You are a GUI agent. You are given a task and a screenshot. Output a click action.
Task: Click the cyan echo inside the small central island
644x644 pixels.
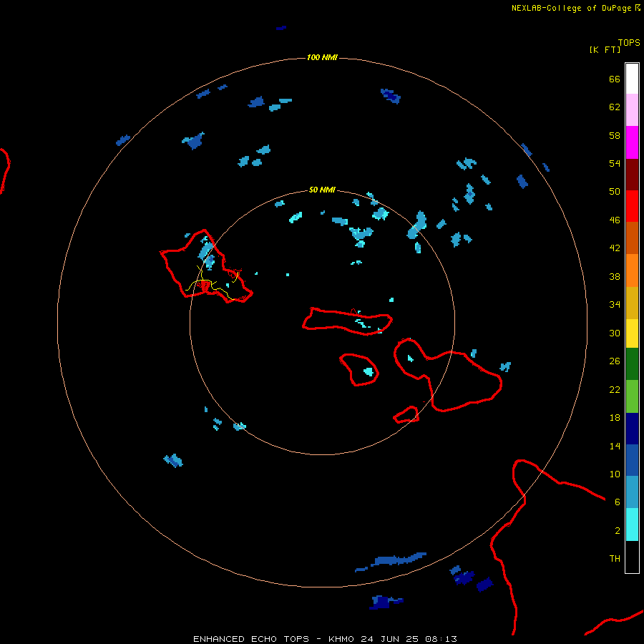(369, 371)
